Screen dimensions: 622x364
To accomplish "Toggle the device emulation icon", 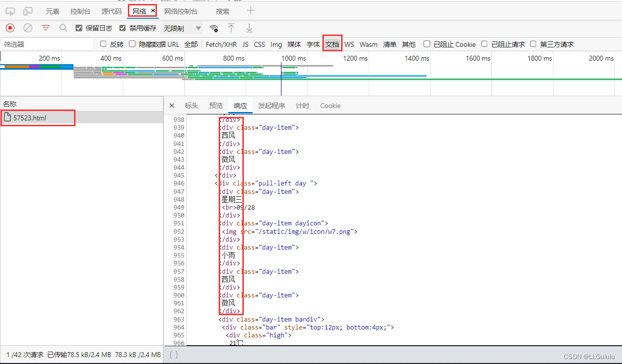I will pyautogui.click(x=28, y=11).
